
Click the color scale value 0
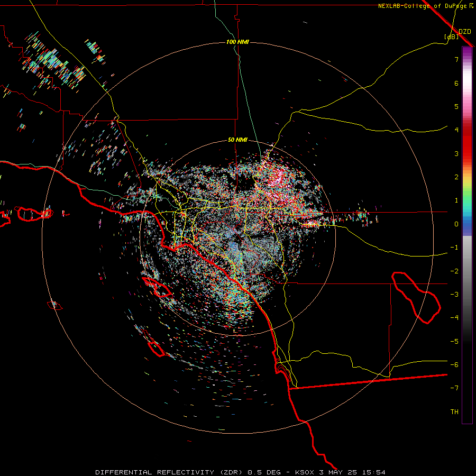pos(456,224)
